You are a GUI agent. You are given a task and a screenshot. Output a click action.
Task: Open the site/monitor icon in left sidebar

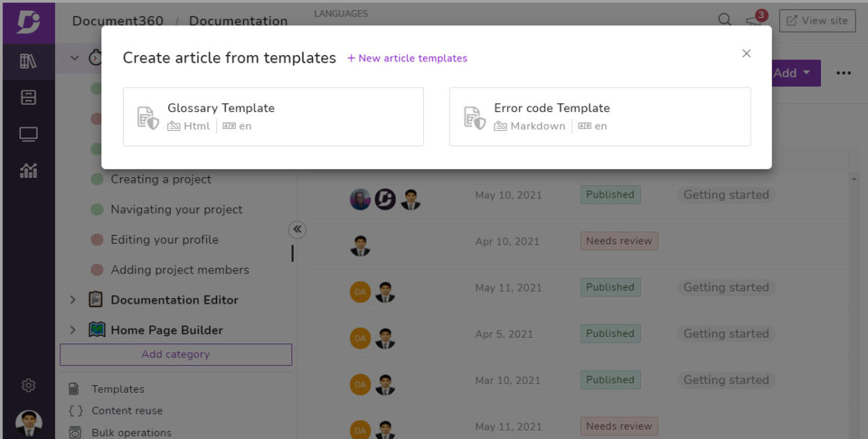click(x=29, y=134)
